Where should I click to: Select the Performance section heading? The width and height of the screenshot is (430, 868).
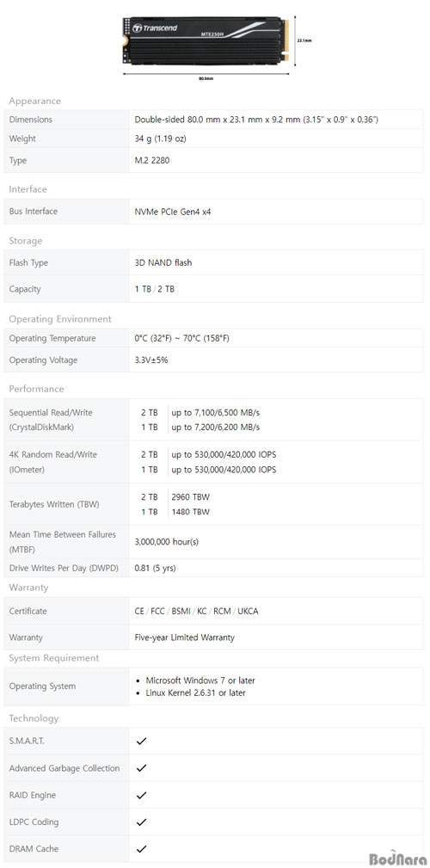click(x=36, y=389)
